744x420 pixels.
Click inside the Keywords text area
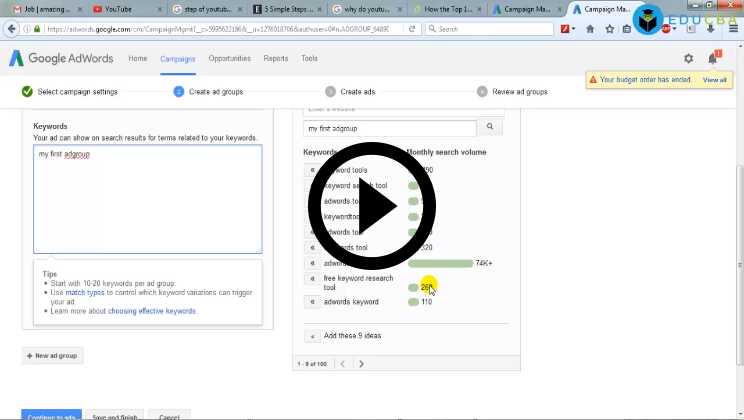tap(146, 200)
